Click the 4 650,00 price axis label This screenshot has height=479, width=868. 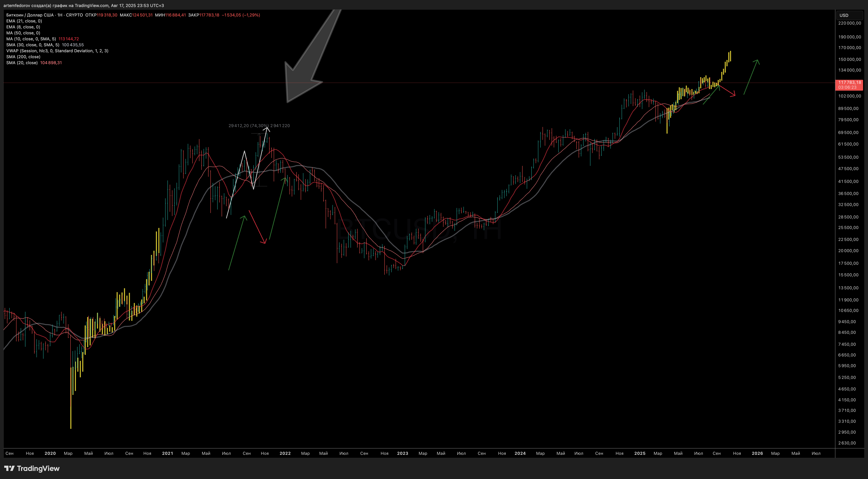[847, 389]
